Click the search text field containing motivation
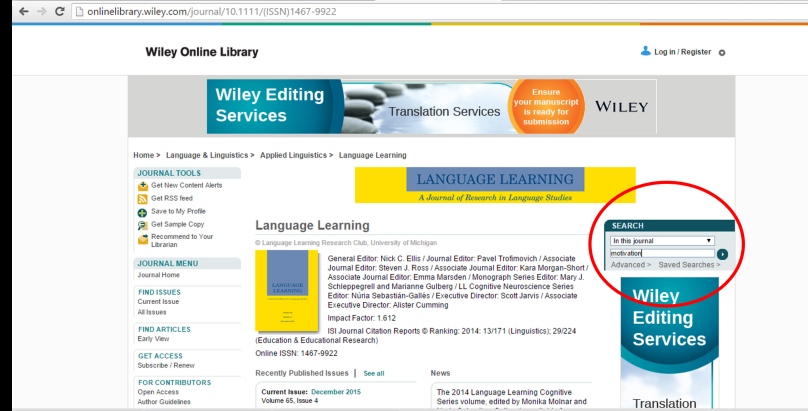Image resolution: width=808 pixels, height=411 pixels. tap(661, 254)
